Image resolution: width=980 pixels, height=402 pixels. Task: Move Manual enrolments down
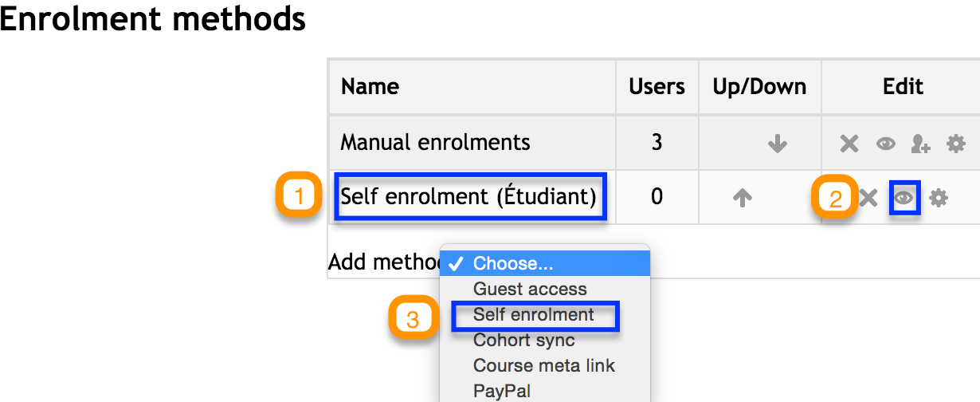tap(777, 144)
